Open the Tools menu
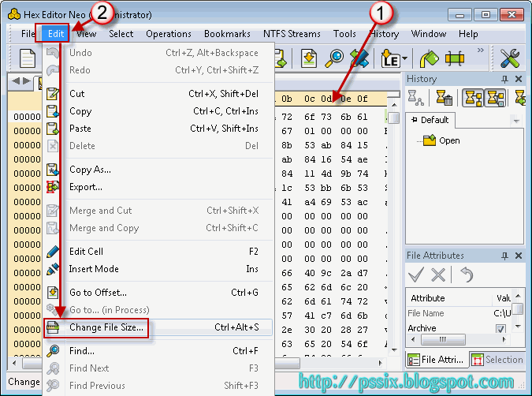Screen dimensions: 532x396 coord(344,34)
